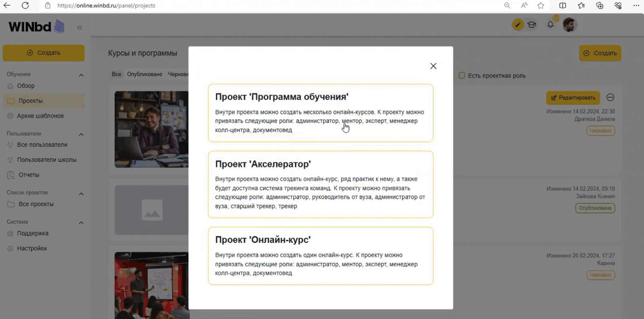Open the smiling man project thumbnail
The height and width of the screenshot is (319, 644).
151,129
